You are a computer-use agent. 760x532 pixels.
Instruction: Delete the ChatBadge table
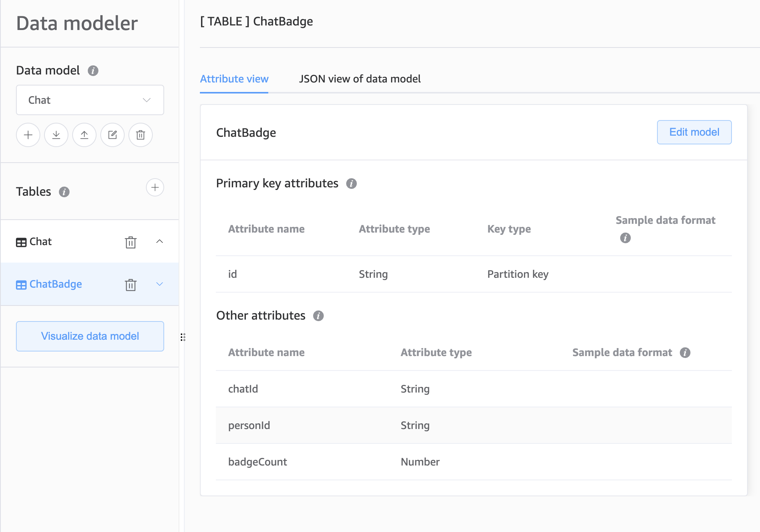[x=130, y=285]
